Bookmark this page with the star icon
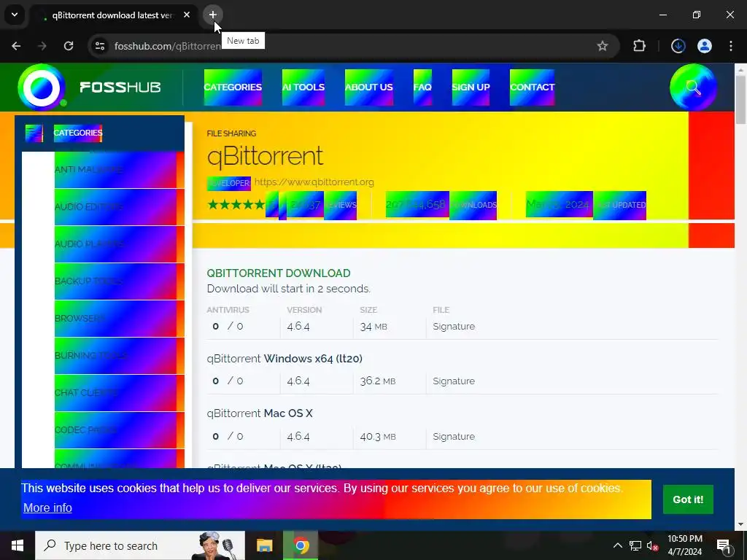747x560 pixels. [602, 46]
